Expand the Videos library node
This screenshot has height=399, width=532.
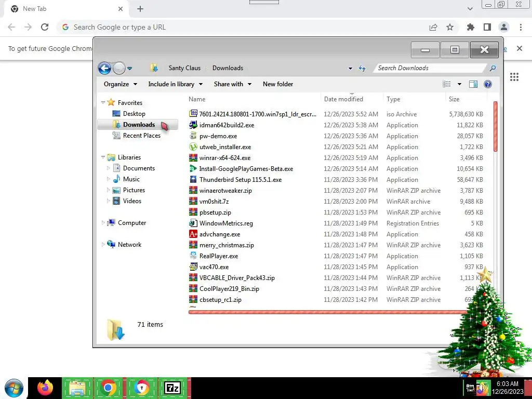pyautogui.click(x=108, y=201)
